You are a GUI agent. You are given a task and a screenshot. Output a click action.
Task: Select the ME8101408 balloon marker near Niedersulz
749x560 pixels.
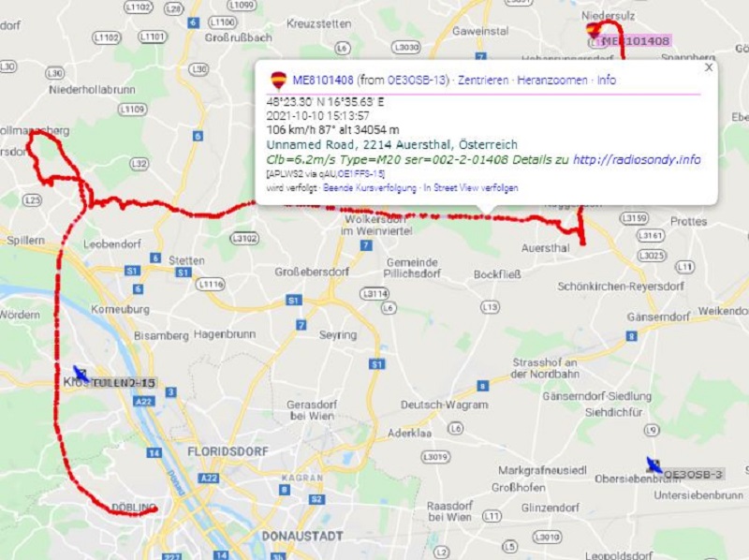click(594, 31)
